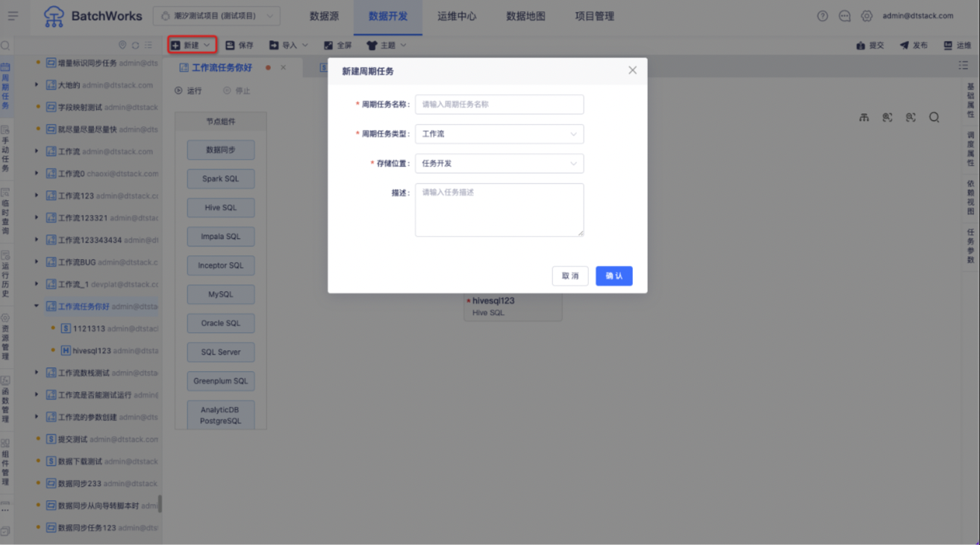Viewport: 980px width, 545px height.
Task: Open 函数管理 sidebar panel
Action: pyautogui.click(x=5, y=400)
